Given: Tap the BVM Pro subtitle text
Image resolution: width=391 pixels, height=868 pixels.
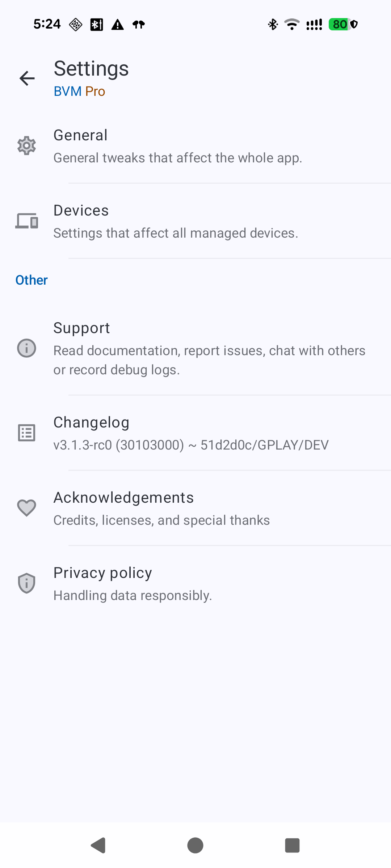Looking at the screenshot, I should 79,92.
